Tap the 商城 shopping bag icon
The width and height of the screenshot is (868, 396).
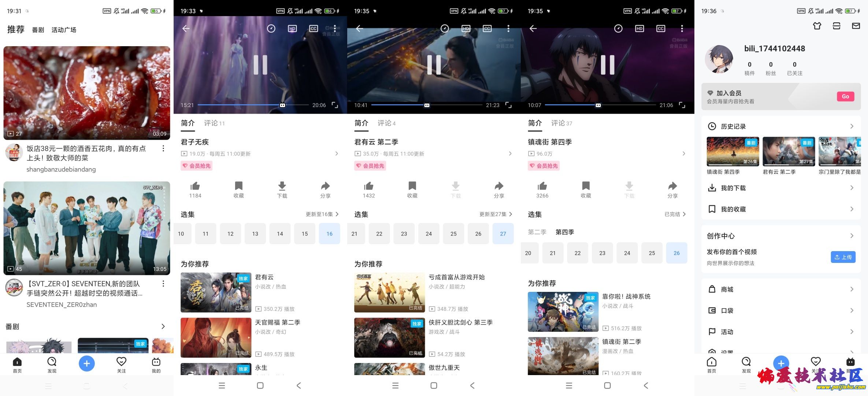[712, 289]
